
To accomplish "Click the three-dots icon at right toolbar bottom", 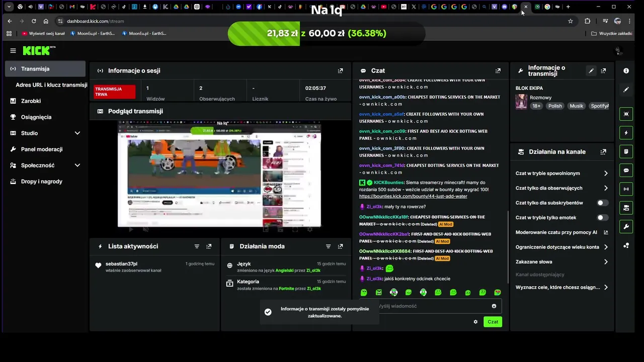I will (x=626, y=245).
